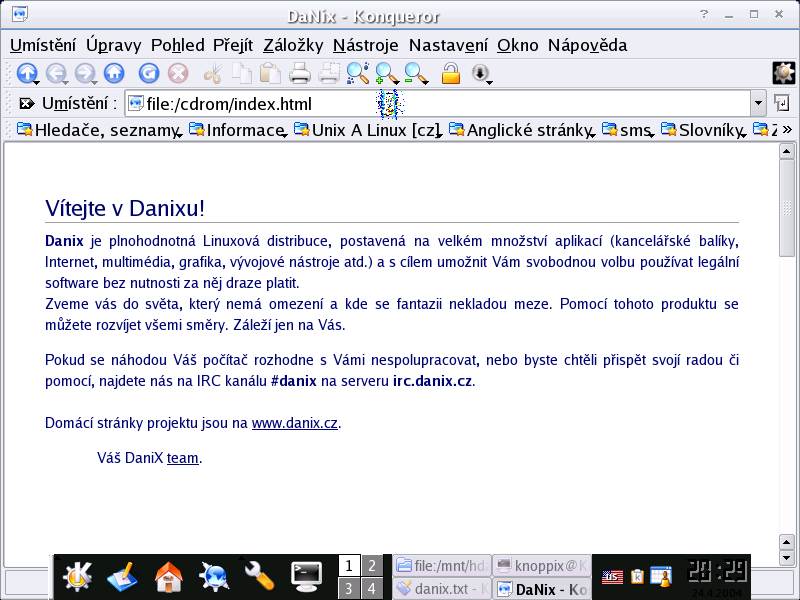The height and width of the screenshot is (600, 800).
Task: Open the Nápověda menu
Action: click(587, 45)
